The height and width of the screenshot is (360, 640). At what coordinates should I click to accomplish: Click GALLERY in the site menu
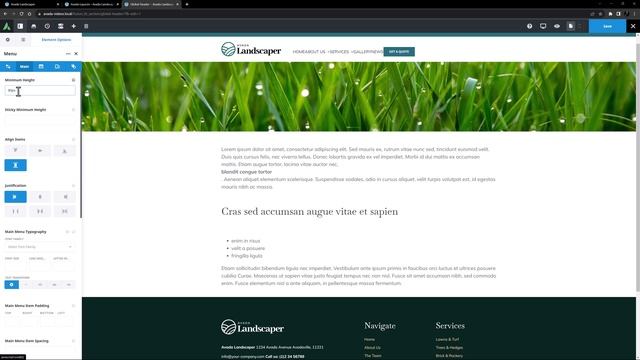[361, 52]
